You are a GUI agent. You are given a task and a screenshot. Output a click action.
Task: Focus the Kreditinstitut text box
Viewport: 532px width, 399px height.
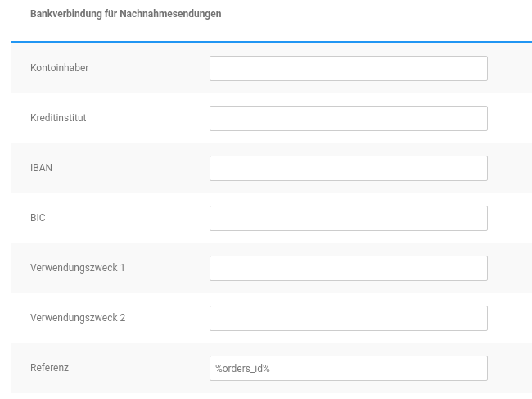(348, 118)
